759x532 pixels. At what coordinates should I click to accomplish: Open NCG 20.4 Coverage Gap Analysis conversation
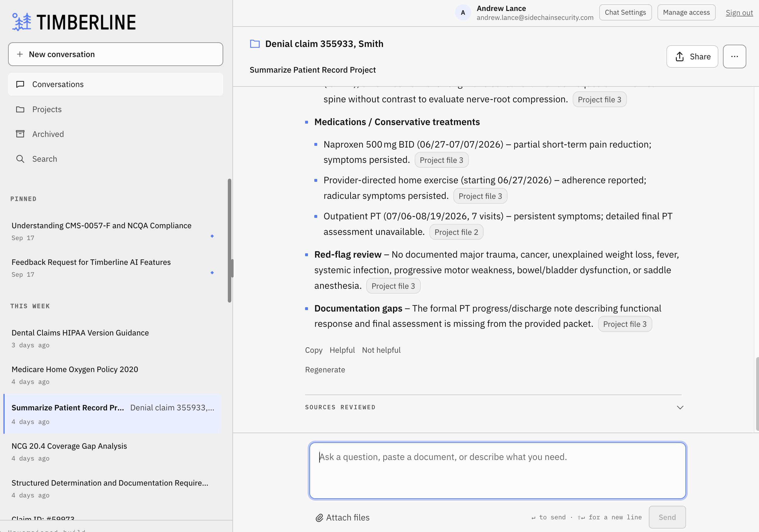pos(112,452)
